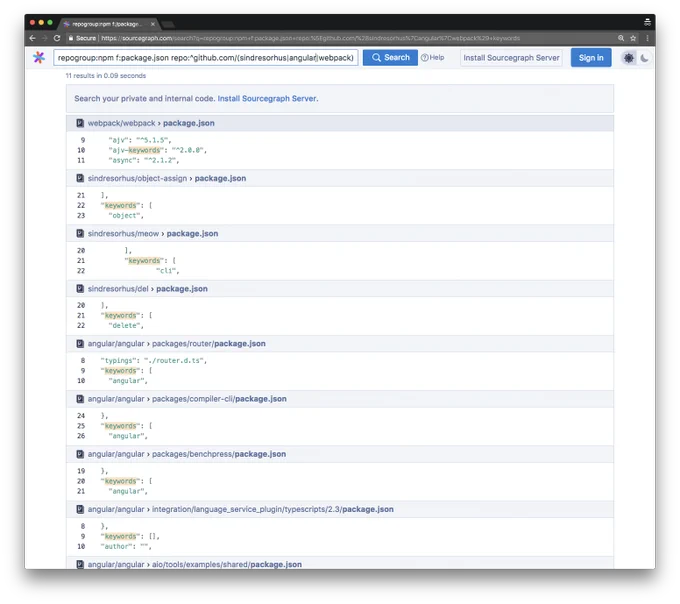This screenshot has width=680, height=604.
Task: Focus the search query input field
Action: 206,58
